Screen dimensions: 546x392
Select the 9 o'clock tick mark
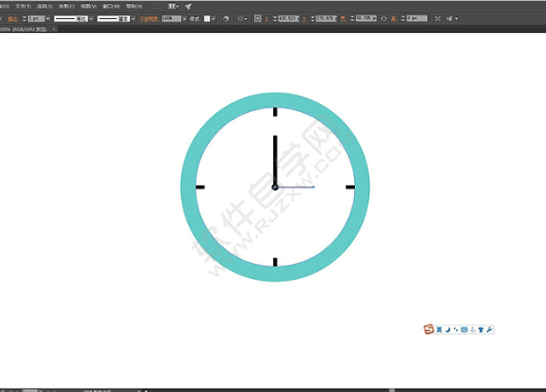200,187
